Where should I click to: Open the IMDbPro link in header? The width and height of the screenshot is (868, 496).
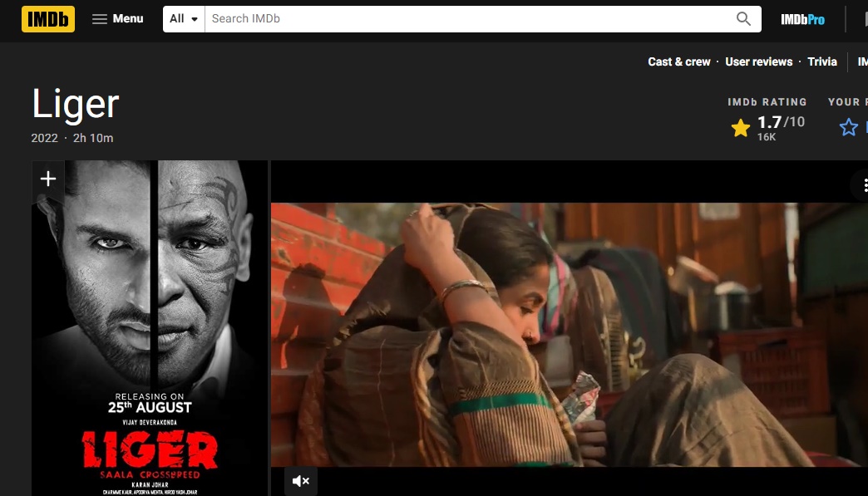tap(802, 19)
